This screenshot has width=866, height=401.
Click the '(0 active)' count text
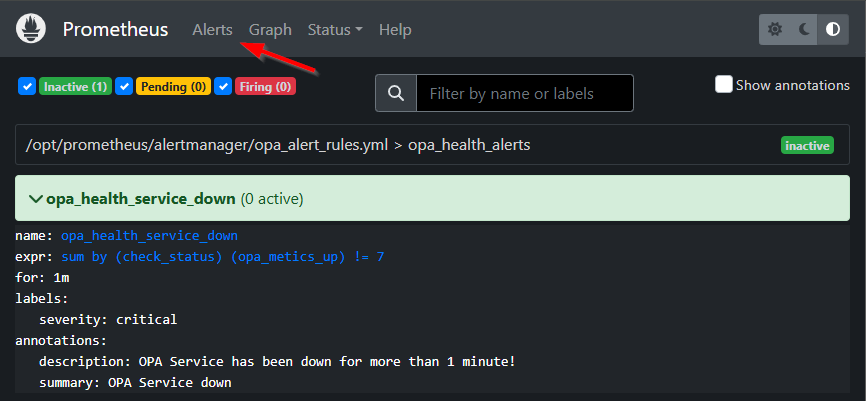coord(272,199)
